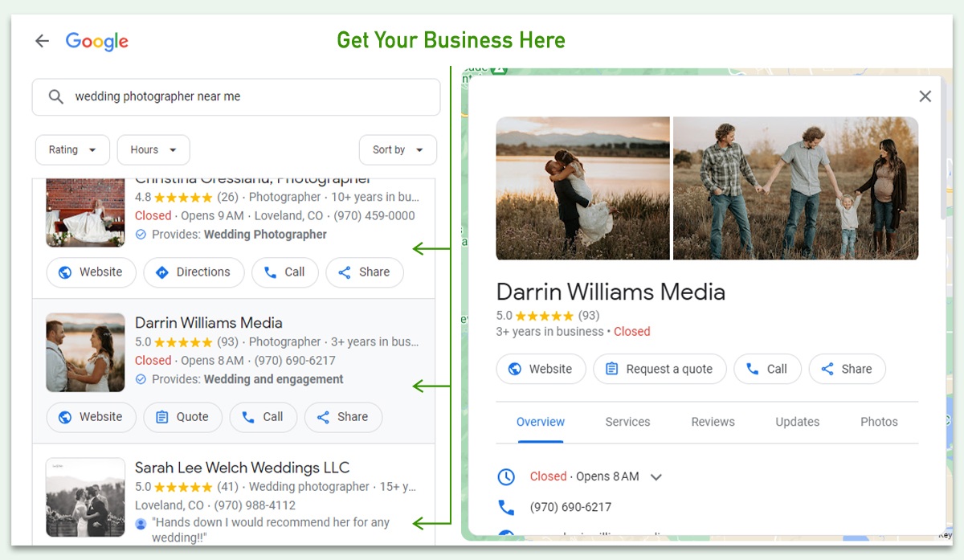
Task: Open the Sort by dropdown
Action: [x=398, y=150]
